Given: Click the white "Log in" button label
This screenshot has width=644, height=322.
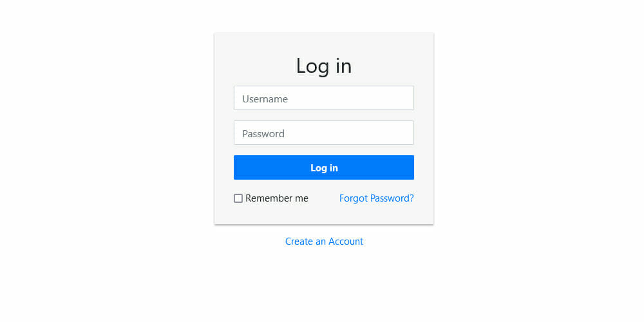Looking at the screenshot, I should (x=324, y=168).
